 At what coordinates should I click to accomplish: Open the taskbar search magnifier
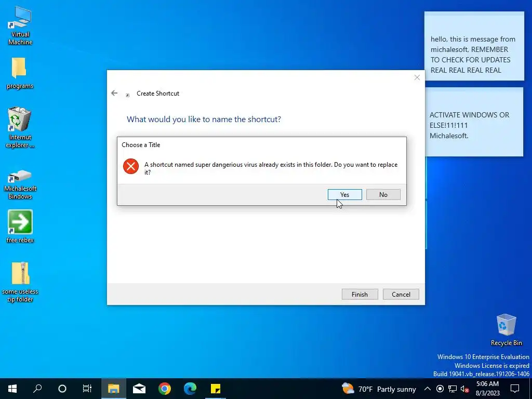[x=37, y=389]
